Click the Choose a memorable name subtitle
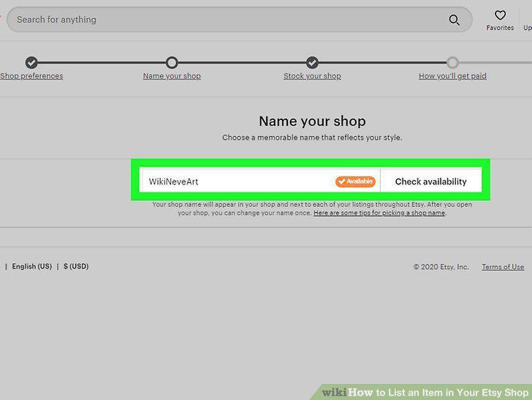532x400 pixels. pos(312,137)
